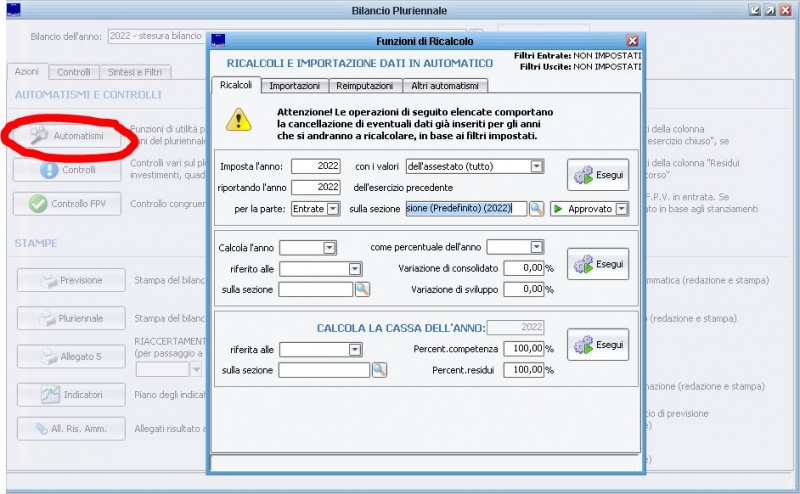800x494 pixels.
Task: Click the 'Filtri Uscite: NON IMPOSTATI' text
Action: click(580, 67)
